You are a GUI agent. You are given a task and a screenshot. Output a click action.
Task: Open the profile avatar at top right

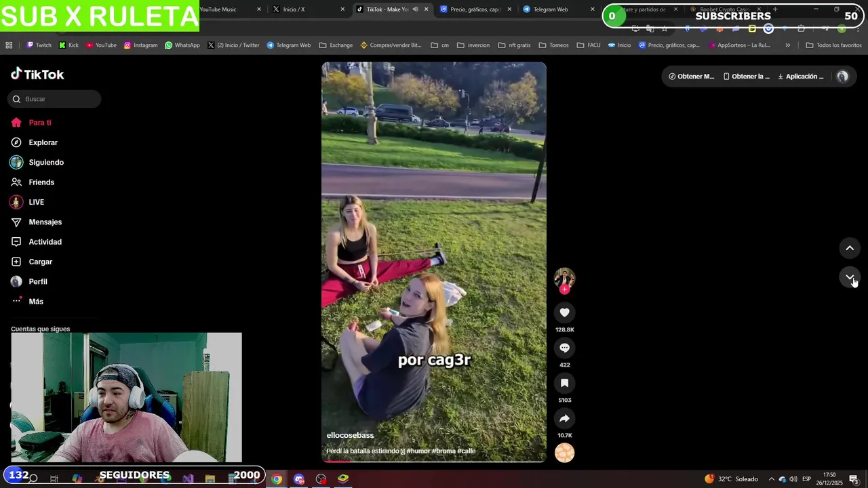[x=842, y=77]
